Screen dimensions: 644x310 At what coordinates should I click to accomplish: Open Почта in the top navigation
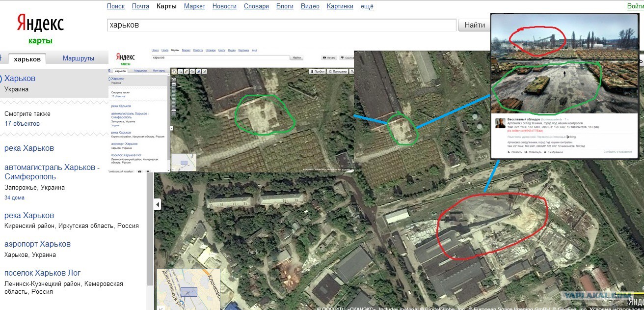[x=140, y=6]
